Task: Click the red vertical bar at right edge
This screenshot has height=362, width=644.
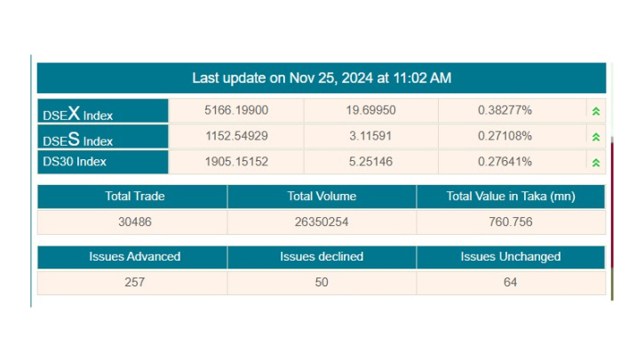Action: pyautogui.click(x=612, y=205)
